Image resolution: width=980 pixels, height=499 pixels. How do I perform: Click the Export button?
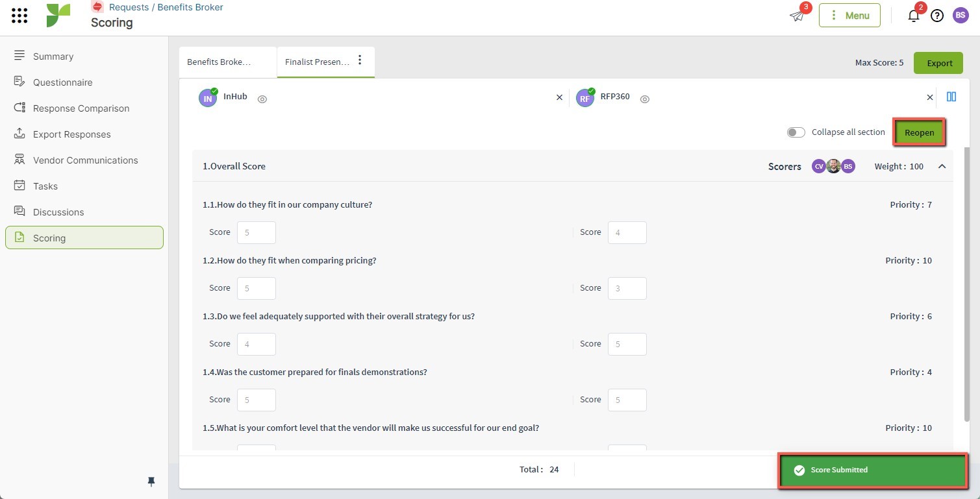pyautogui.click(x=938, y=63)
